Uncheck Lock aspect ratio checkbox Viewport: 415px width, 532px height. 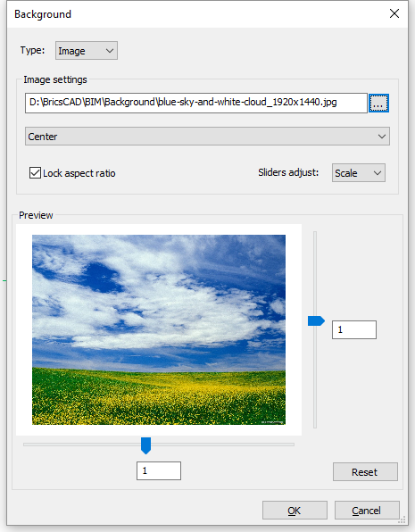point(35,172)
